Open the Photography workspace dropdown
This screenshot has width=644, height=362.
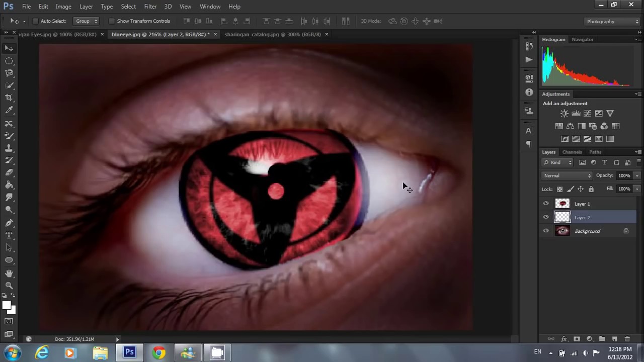612,22
